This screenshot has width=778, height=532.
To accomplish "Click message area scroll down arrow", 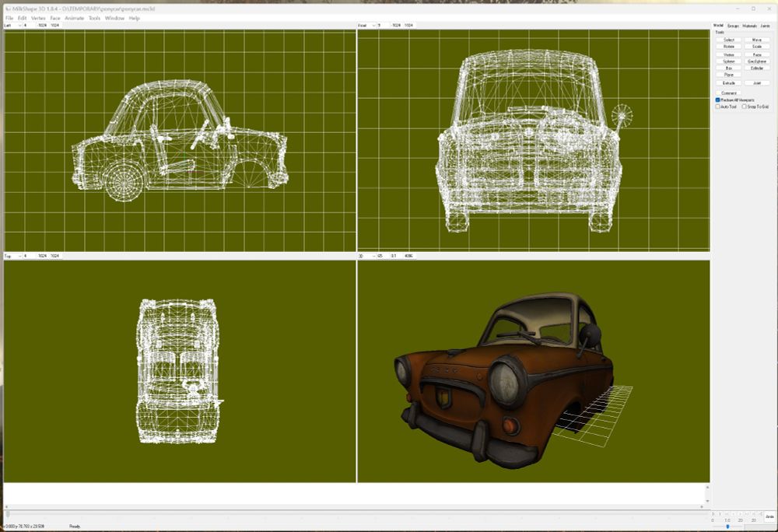I will click(x=707, y=500).
